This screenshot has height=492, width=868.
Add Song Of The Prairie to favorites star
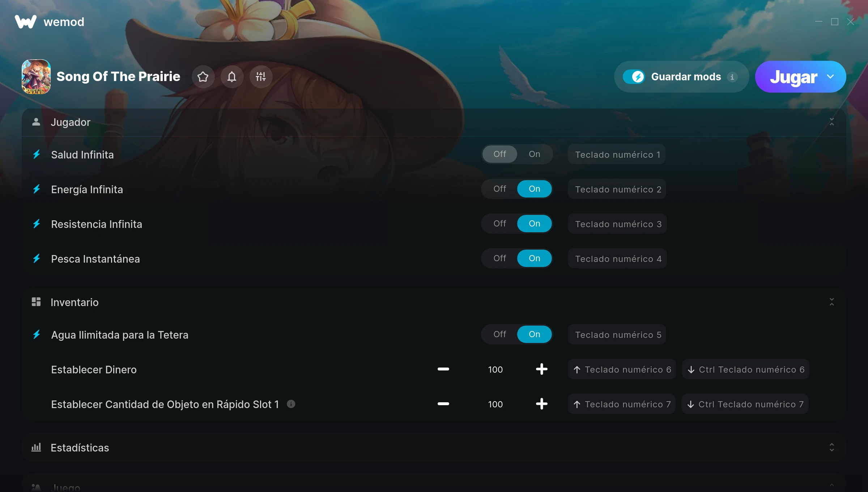pyautogui.click(x=203, y=77)
